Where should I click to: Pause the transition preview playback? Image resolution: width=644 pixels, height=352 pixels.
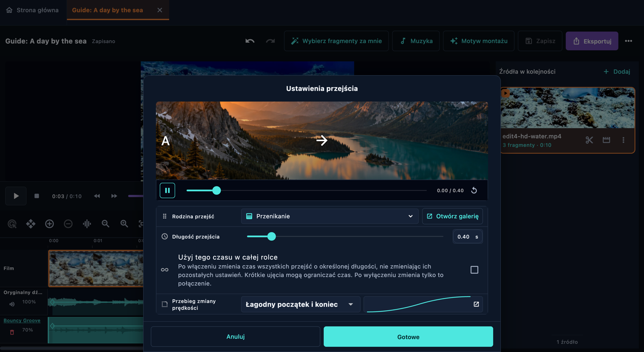pos(167,190)
